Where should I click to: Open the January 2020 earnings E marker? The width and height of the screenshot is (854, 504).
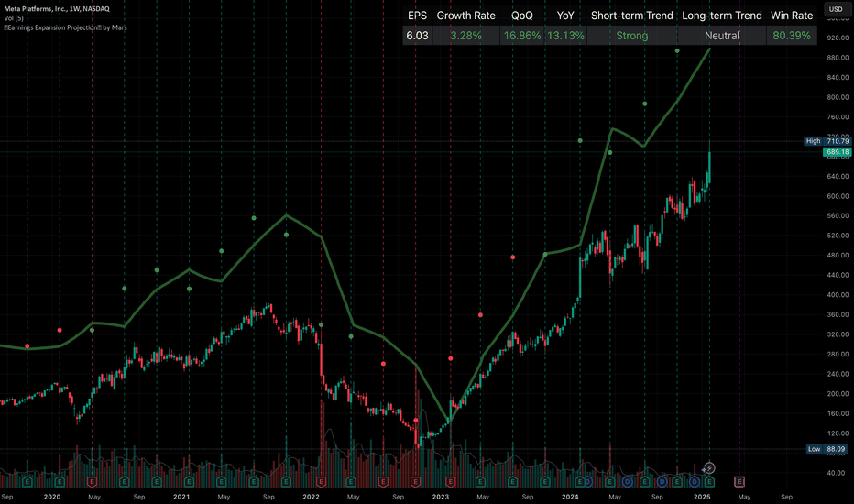pyautogui.click(x=60, y=482)
